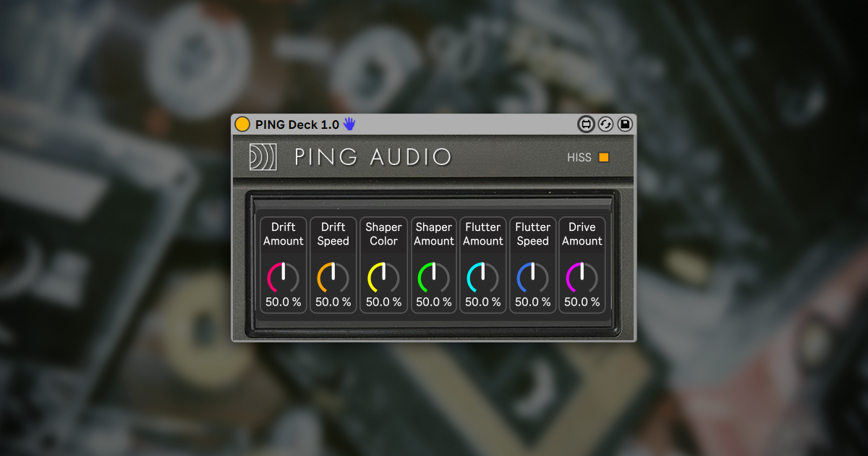Image resolution: width=868 pixels, height=456 pixels.
Task: Click the magenta Drive Amount knob
Action: (x=582, y=278)
